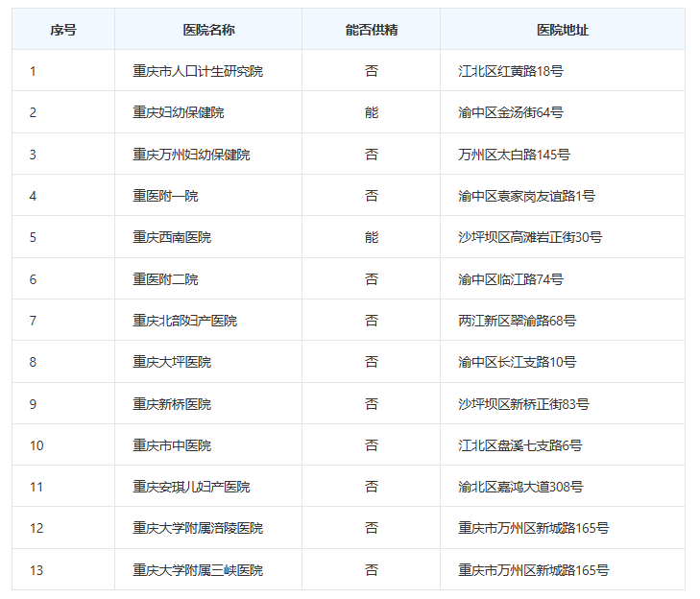Click 否 value for 重医附二院
This screenshot has width=700, height=599.
(372, 279)
